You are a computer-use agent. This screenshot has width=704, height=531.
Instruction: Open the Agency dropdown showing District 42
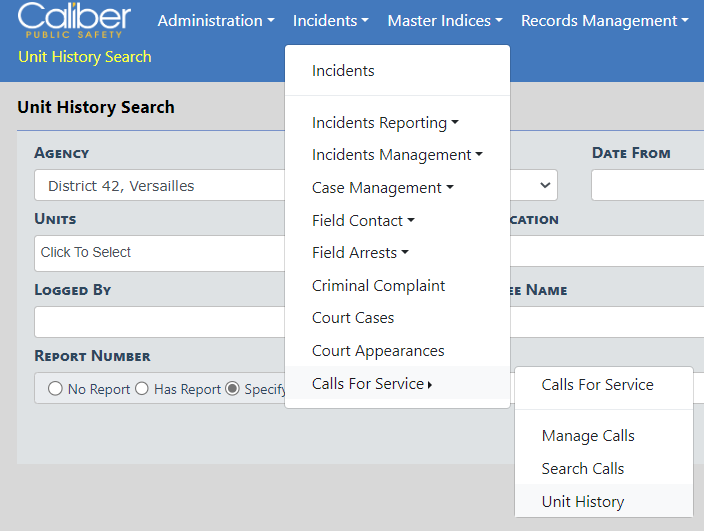tap(160, 186)
